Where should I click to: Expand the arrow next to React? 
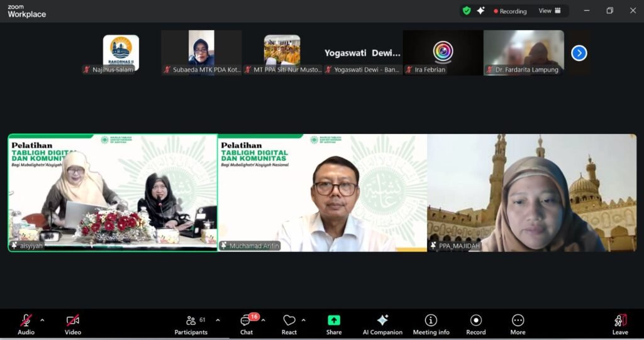pyautogui.click(x=304, y=320)
